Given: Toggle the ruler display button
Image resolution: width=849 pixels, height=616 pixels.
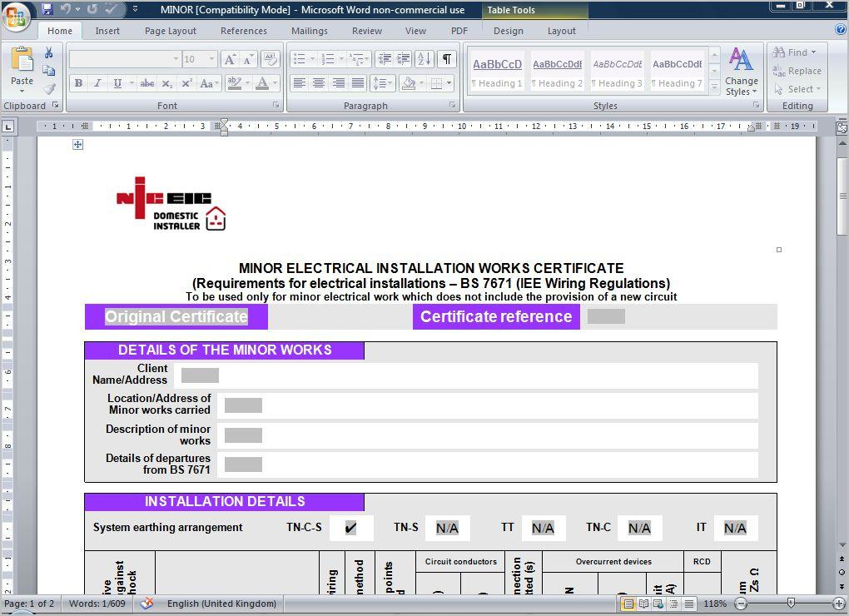Looking at the screenshot, I should pyautogui.click(x=842, y=127).
